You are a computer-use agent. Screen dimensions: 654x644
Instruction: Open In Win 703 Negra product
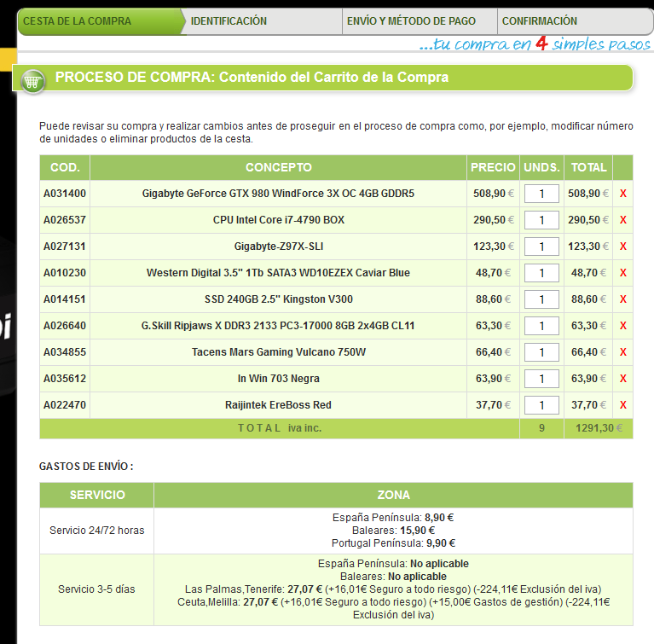(279, 379)
